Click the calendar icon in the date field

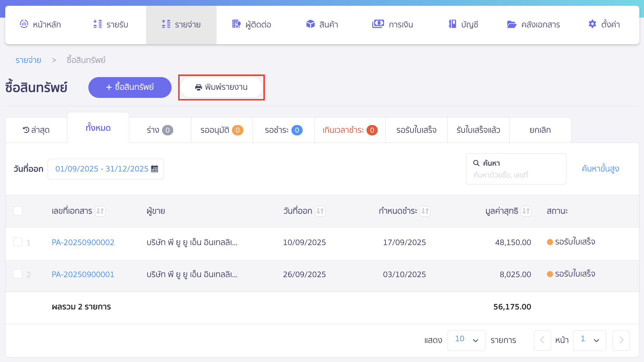[155, 169]
